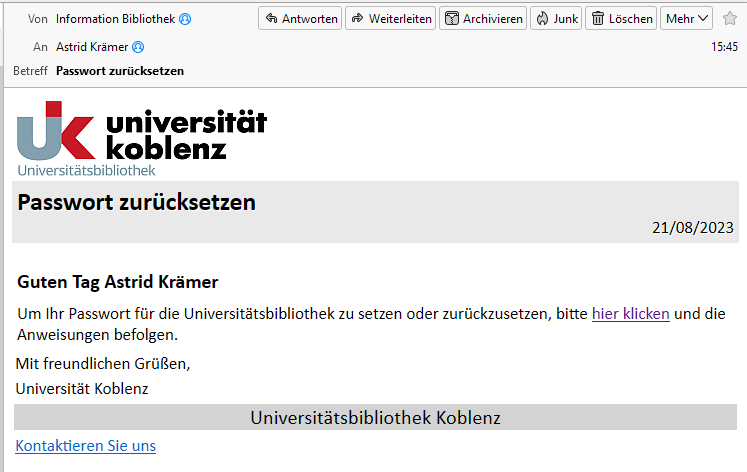Viewport: 747px width, 472px height.
Task: Star this message with the star icon
Action: [x=730, y=19]
